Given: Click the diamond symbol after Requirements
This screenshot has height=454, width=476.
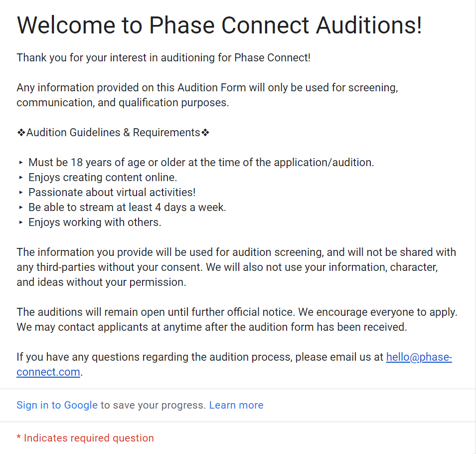Looking at the screenshot, I should [205, 133].
